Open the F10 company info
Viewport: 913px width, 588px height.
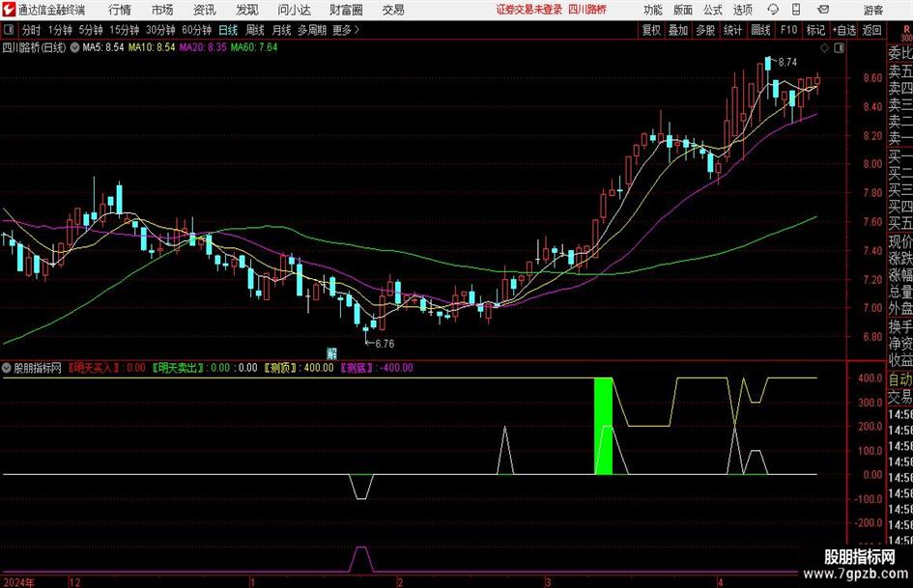click(x=789, y=30)
